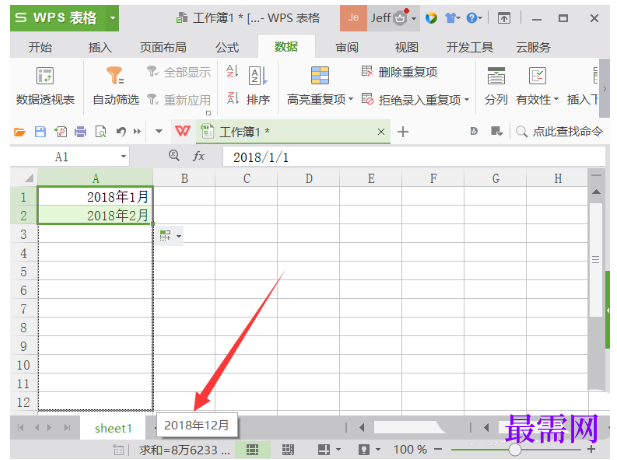Add a new document tab with plus
Screen dimensions: 617x460
coord(403,131)
